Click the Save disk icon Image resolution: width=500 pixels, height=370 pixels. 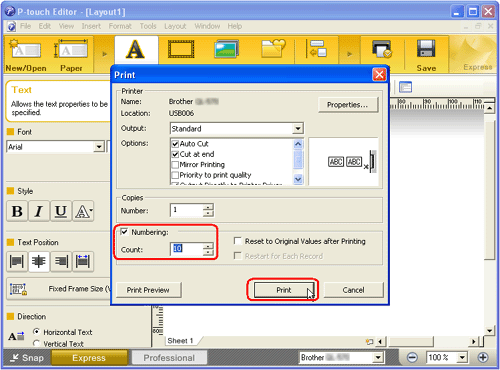point(426,49)
